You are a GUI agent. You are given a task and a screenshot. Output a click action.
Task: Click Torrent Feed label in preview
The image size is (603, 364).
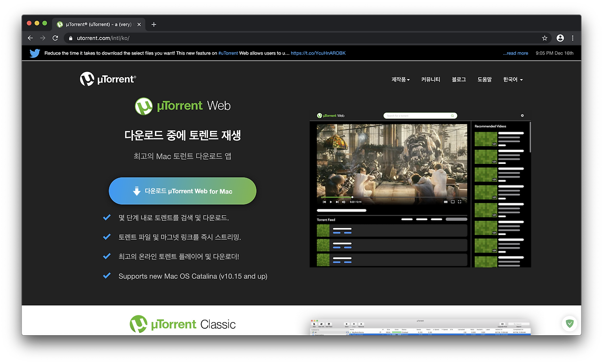(326, 219)
